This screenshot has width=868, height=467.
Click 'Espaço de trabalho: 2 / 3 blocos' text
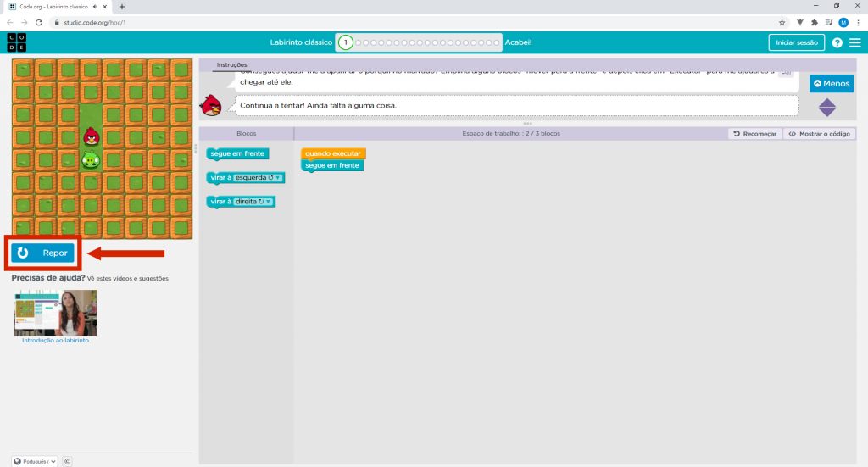tap(511, 133)
